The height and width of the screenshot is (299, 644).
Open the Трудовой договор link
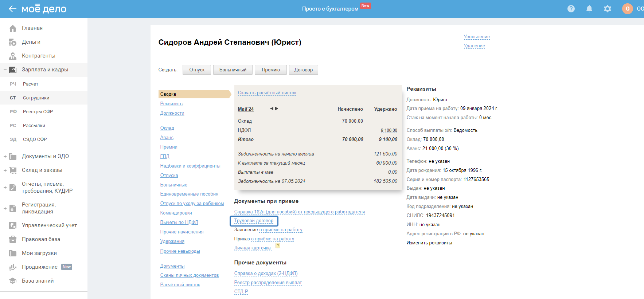point(254,221)
